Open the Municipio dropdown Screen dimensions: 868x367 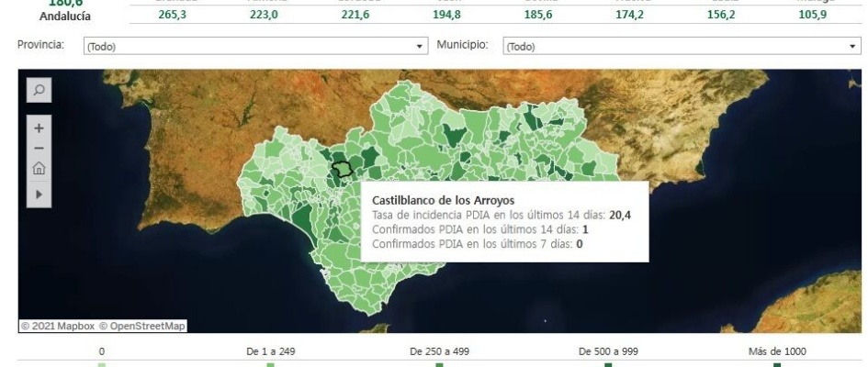[680, 45]
